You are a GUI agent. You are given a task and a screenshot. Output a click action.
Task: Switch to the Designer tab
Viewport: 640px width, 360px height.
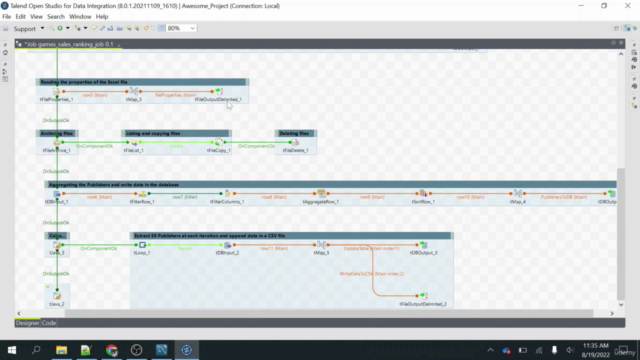click(27, 323)
